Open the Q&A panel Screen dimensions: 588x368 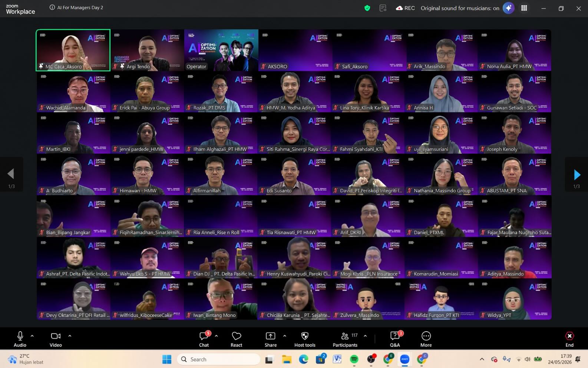pos(395,339)
